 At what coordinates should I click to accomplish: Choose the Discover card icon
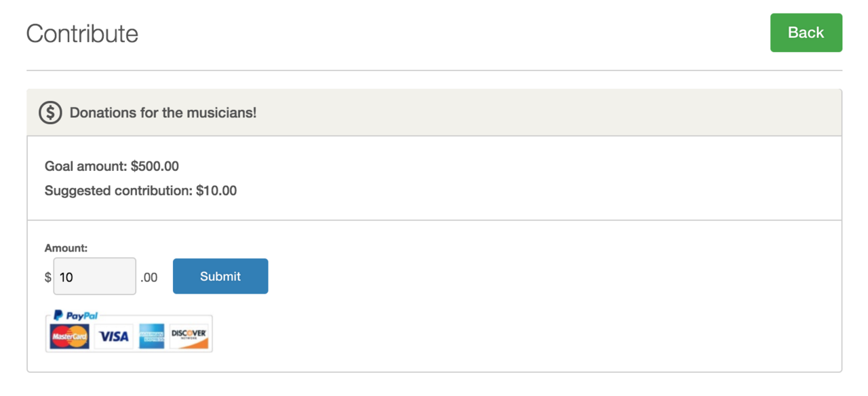click(x=189, y=336)
